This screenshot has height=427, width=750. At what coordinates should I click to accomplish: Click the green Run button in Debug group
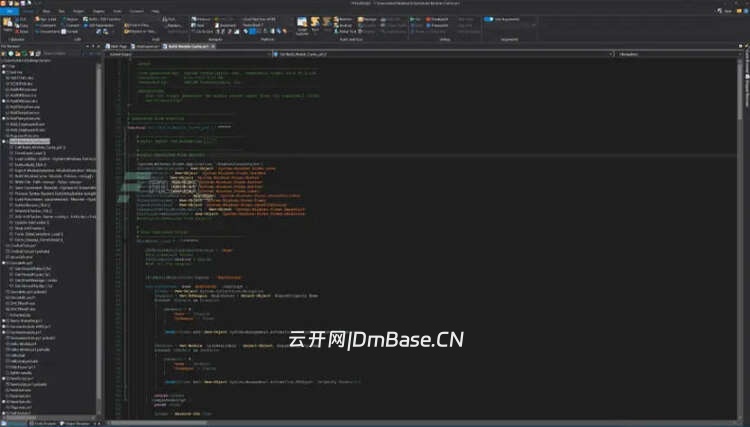415,19
